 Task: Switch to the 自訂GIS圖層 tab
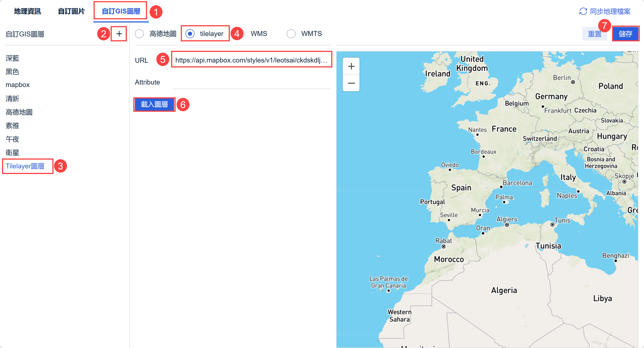point(121,11)
